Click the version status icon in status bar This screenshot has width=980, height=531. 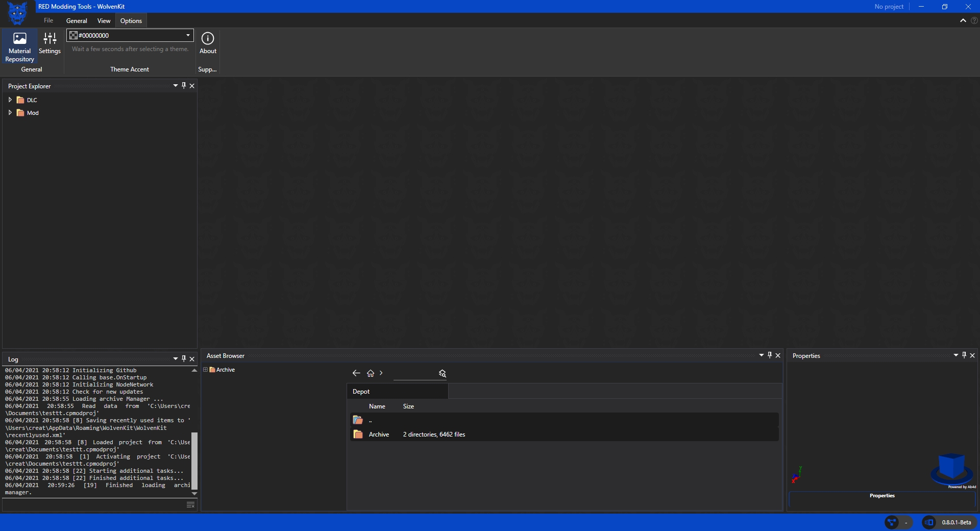929,522
